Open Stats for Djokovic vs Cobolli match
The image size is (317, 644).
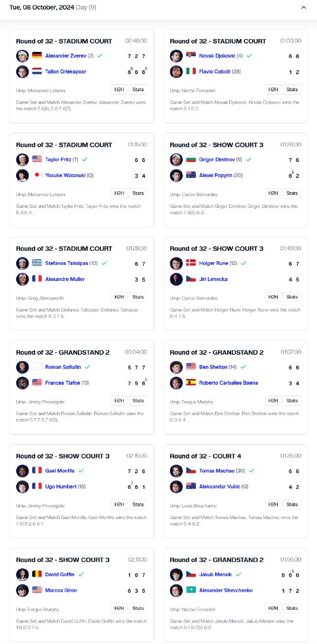coord(292,89)
